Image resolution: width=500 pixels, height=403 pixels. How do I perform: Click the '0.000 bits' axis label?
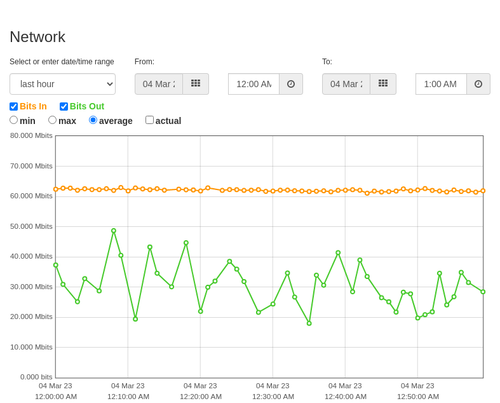coord(36,377)
